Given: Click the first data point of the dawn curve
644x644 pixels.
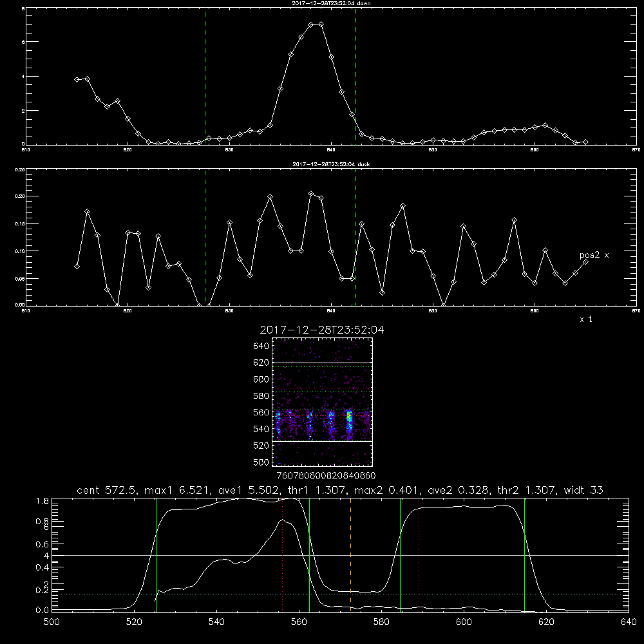Looking at the screenshot, I should click(x=77, y=79).
